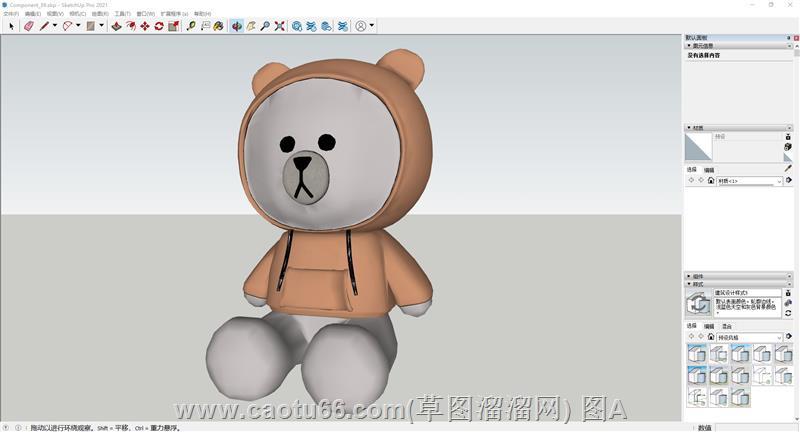Click the Measurements value box in status bar
Image resolution: width=800 pixels, height=432 pixels.
click(x=756, y=427)
